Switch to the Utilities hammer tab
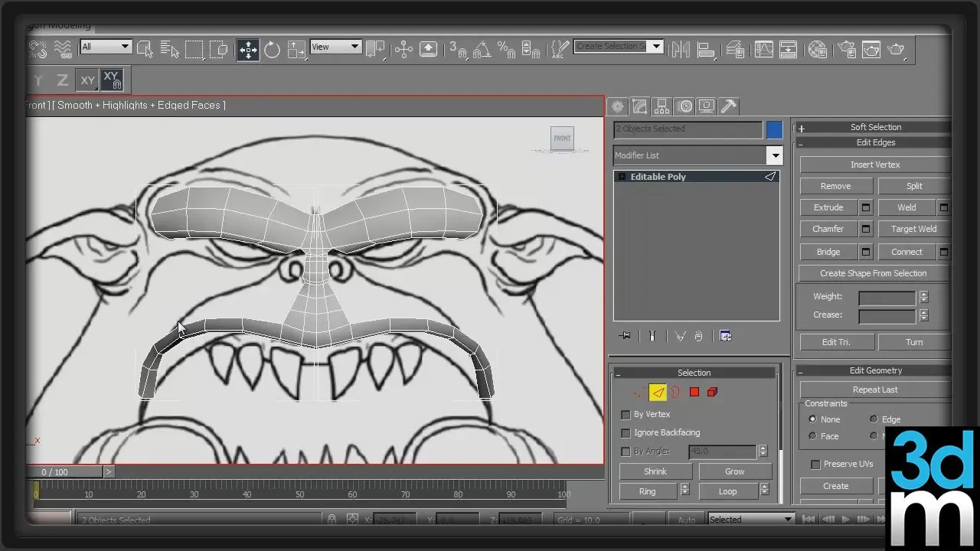Viewport: 980px width, 551px height. coord(729,106)
